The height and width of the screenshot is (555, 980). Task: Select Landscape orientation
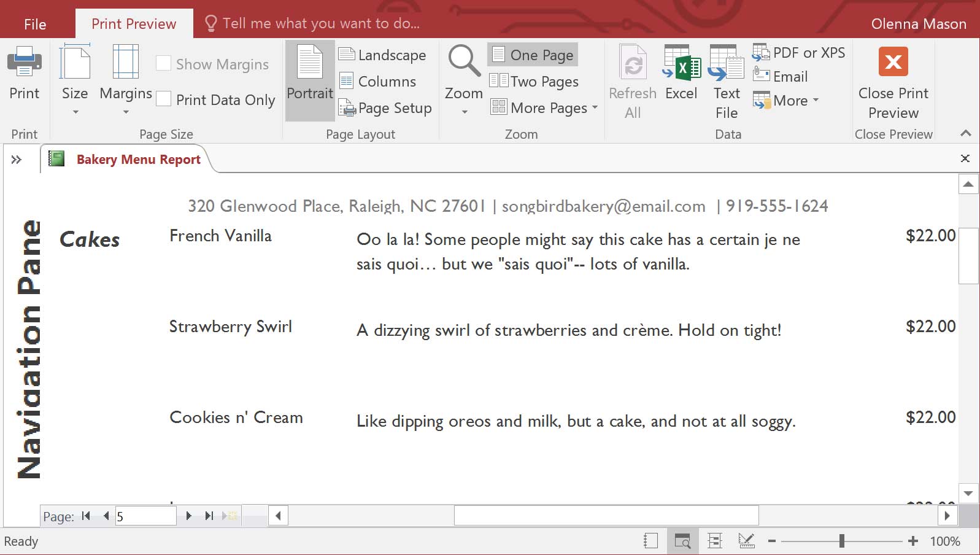tap(382, 55)
